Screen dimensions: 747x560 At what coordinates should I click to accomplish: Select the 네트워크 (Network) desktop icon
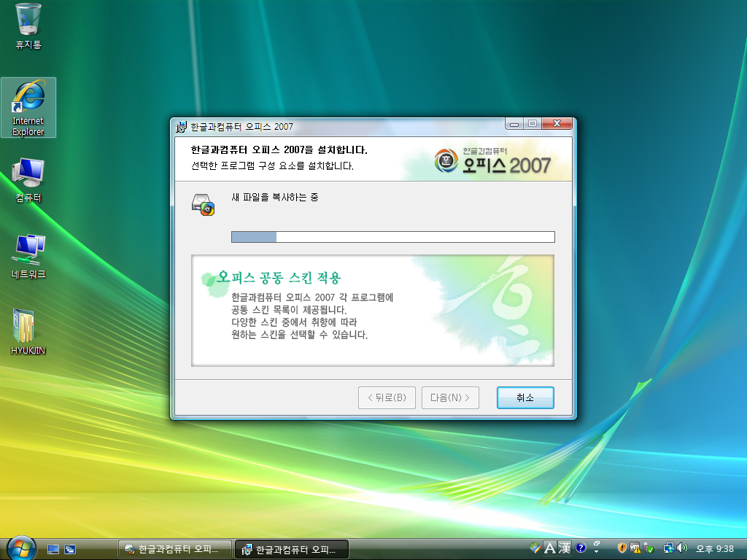click(x=28, y=257)
